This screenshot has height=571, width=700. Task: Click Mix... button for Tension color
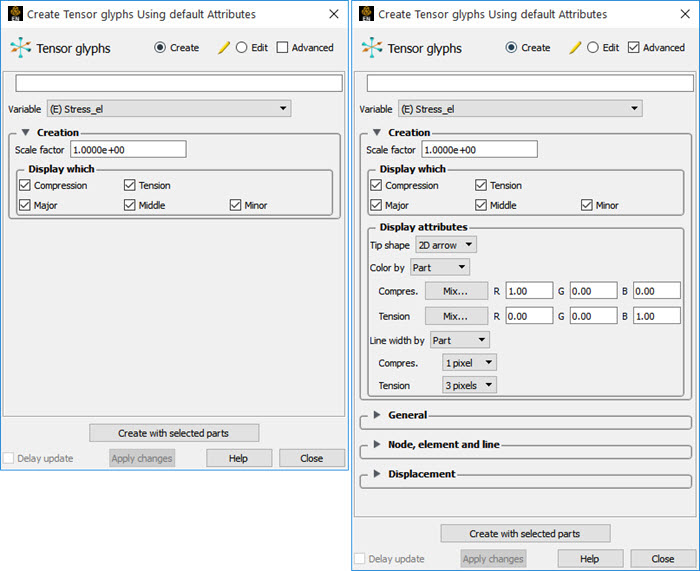456,316
